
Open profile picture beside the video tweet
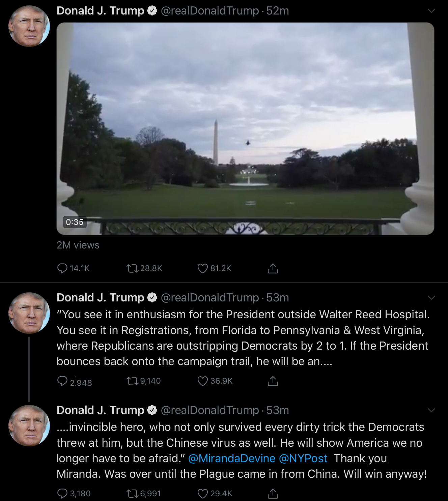[x=29, y=26]
